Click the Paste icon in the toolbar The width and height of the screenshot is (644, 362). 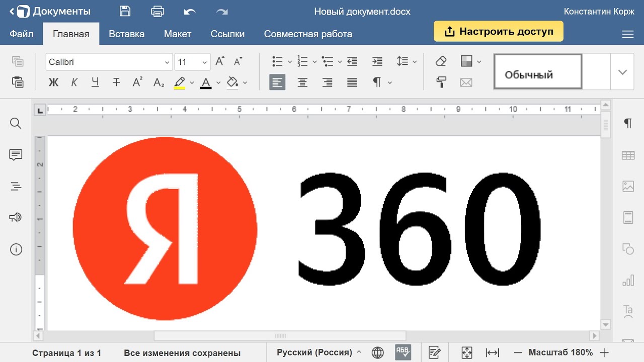click(18, 82)
